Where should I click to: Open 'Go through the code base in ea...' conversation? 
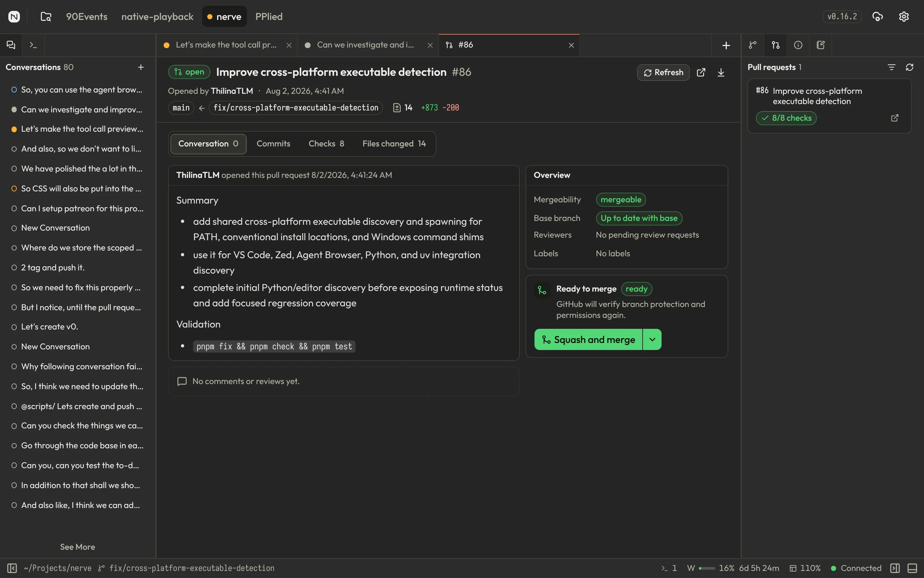click(78, 446)
